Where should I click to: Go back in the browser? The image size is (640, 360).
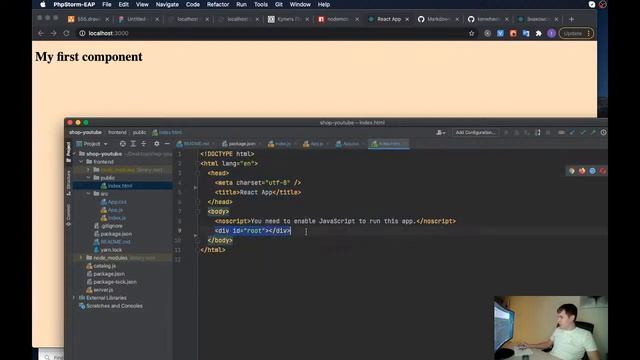coord(40,33)
